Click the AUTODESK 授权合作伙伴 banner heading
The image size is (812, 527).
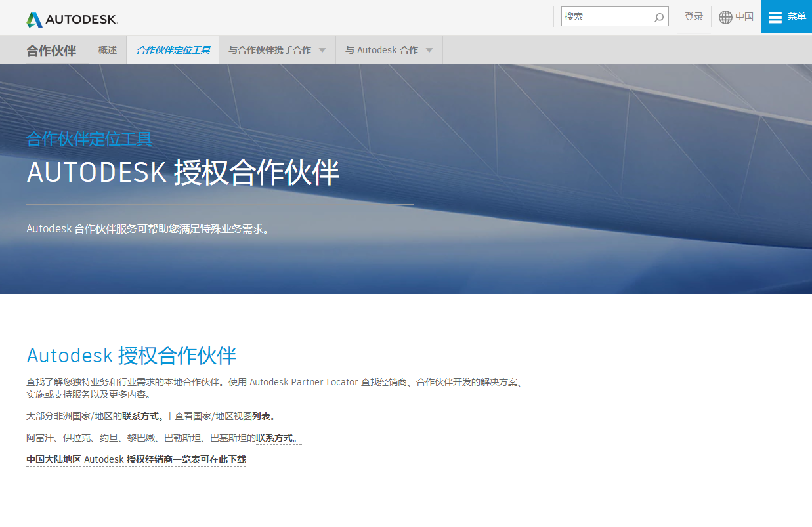[183, 173]
